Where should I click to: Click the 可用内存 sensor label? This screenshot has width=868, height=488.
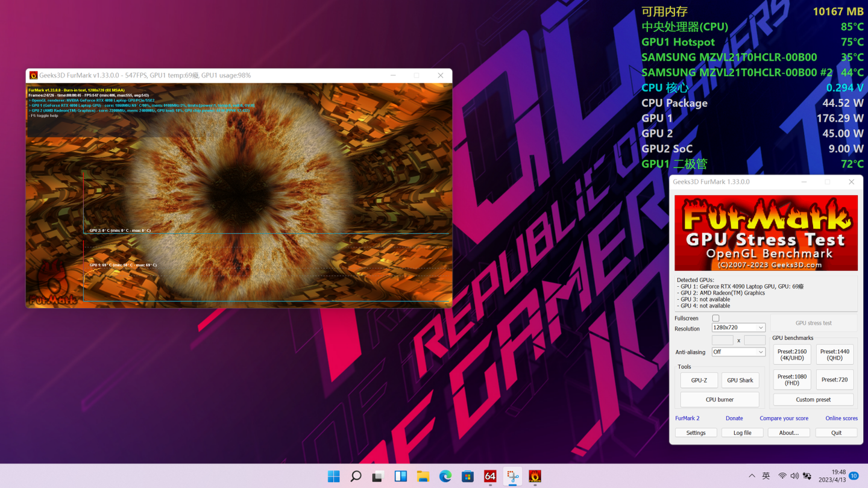pos(664,11)
